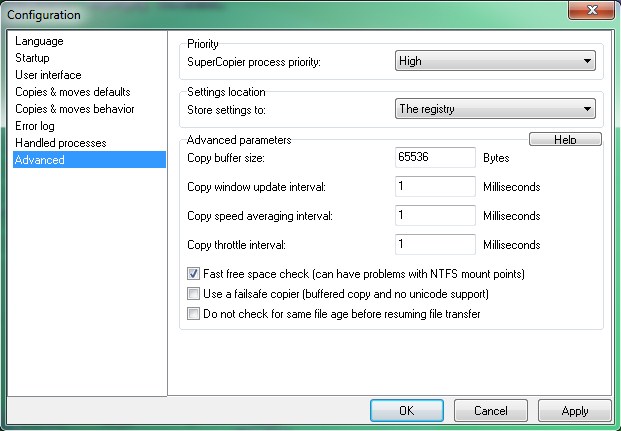Select the Advanced category item
This screenshot has width=621, height=431.
coord(41,160)
